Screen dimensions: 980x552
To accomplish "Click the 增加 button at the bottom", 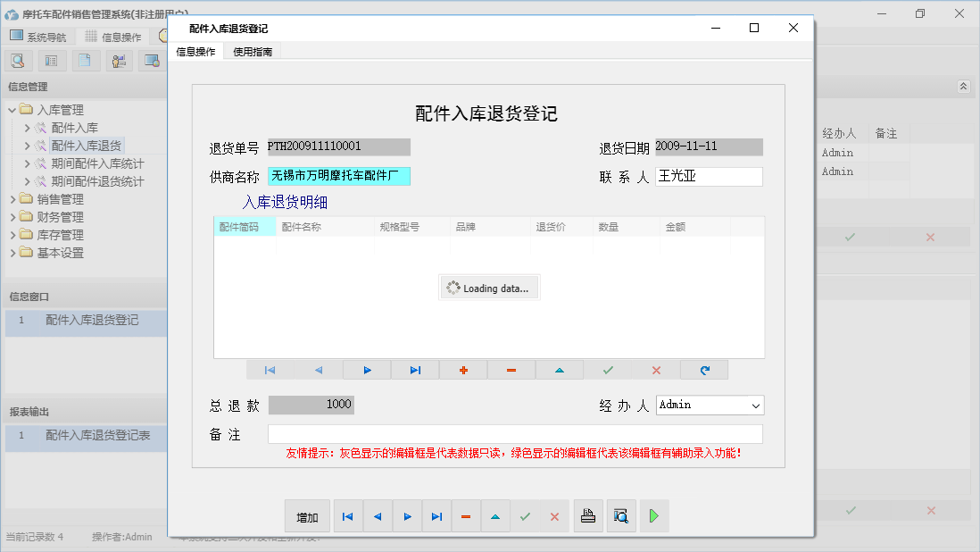I will [307, 515].
